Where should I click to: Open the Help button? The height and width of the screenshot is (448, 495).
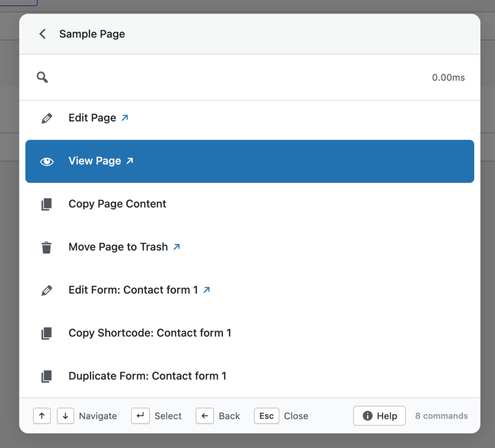tap(379, 416)
